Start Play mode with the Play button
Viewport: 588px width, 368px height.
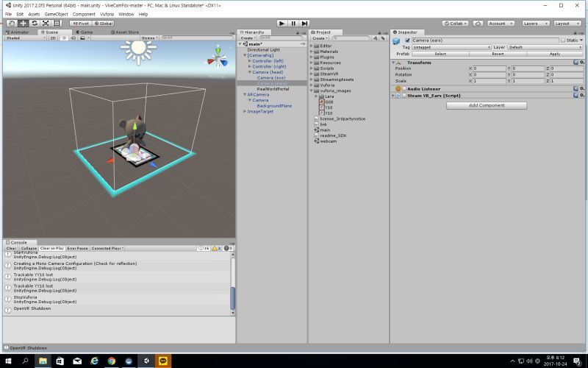[x=282, y=24]
